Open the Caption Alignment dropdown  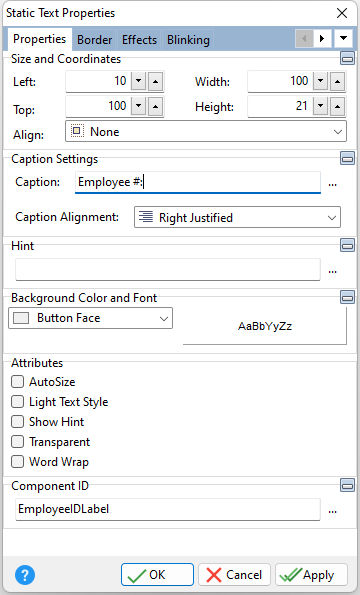(x=237, y=217)
